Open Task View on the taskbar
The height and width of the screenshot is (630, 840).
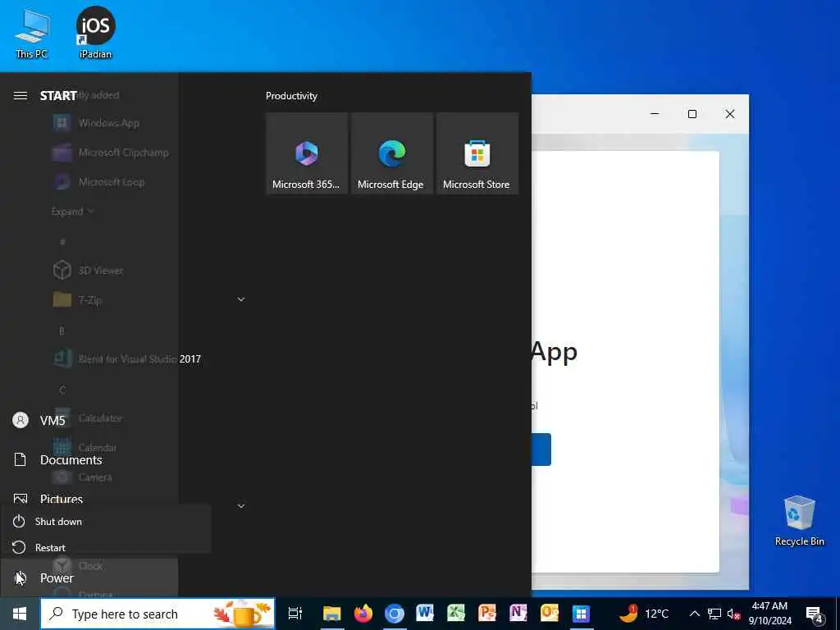295,614
